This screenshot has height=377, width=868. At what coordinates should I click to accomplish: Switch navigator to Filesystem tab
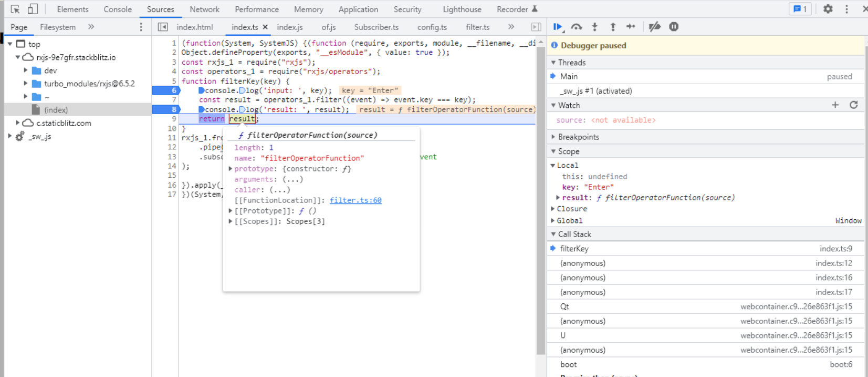pos(58,27)
